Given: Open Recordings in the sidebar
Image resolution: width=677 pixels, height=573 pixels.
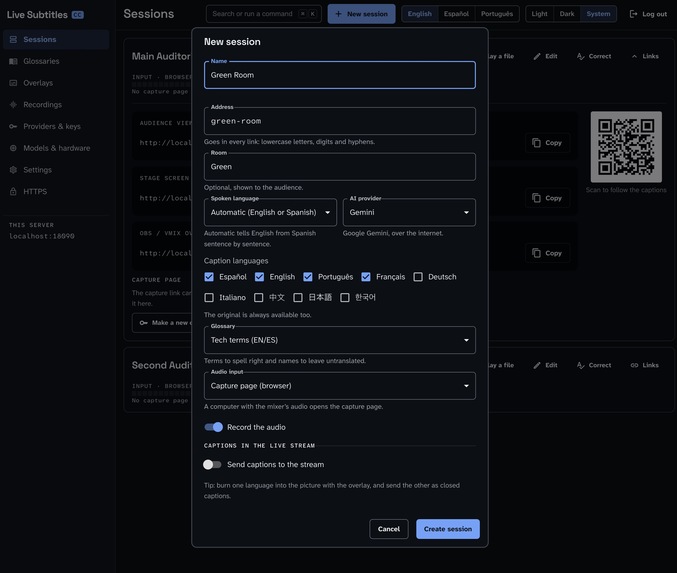Looking at the screenshot, I should coord(56,104).
